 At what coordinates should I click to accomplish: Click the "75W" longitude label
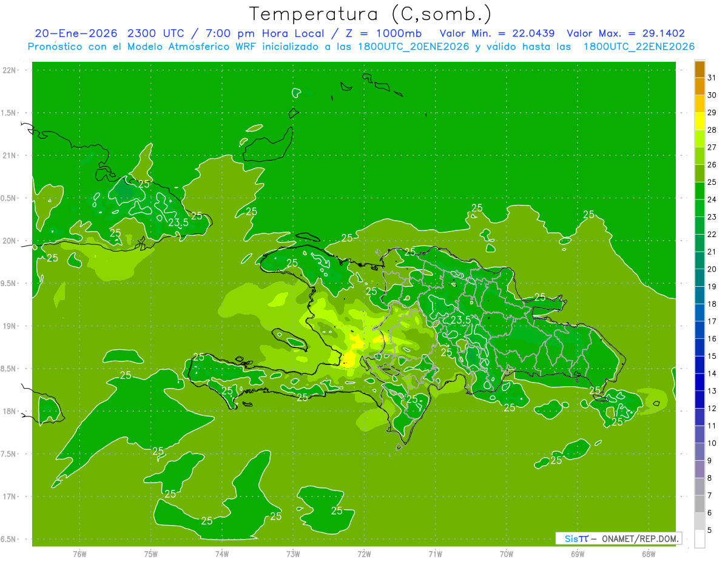point(150,554)
